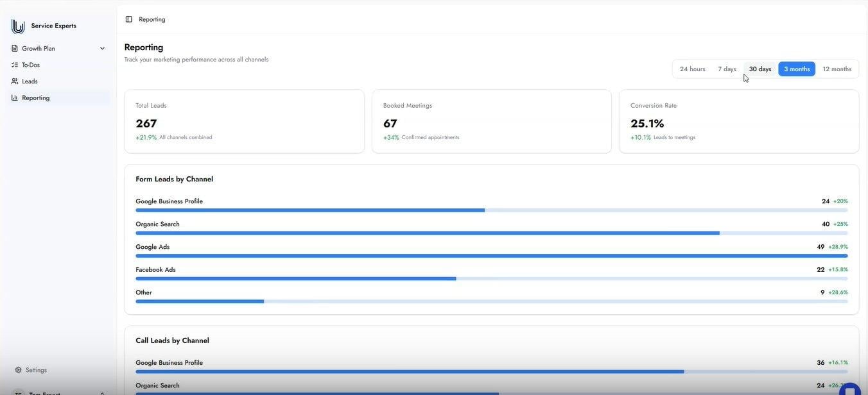Click the All channels combined caption
Image resolution: width=868 pixels, height=395 pixels.
[186, 138]
